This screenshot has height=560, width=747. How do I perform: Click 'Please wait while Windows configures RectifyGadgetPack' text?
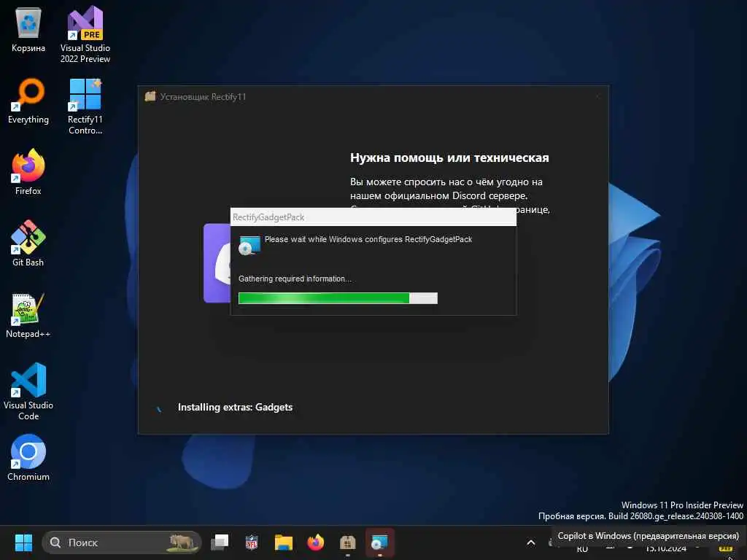coord(368,239)
